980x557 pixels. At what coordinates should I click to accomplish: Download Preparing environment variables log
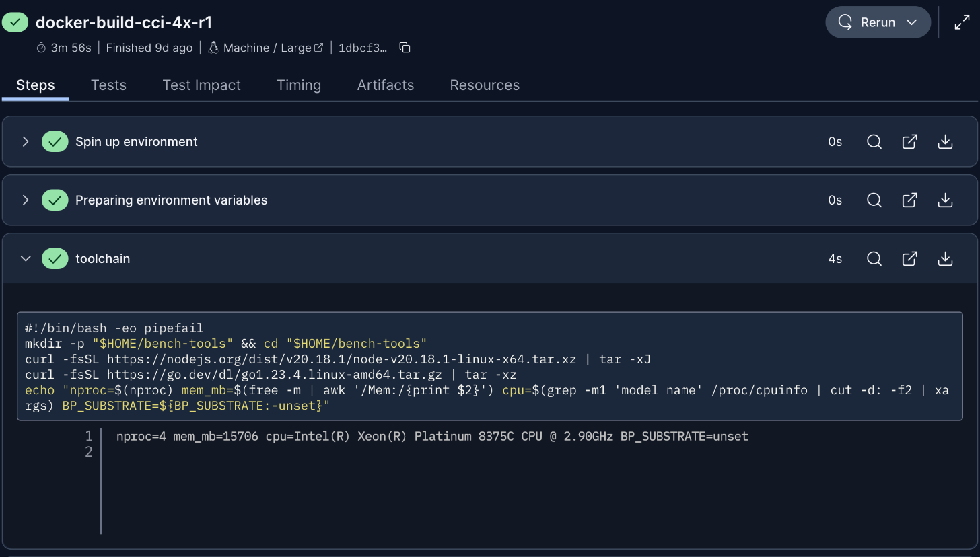coord(946,200)
